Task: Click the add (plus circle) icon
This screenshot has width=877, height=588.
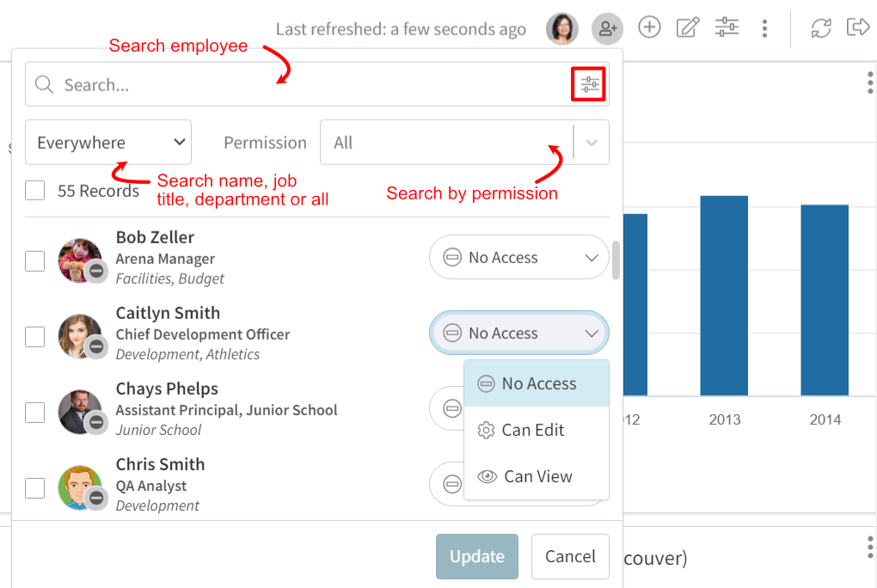Action: pos(649,28)
